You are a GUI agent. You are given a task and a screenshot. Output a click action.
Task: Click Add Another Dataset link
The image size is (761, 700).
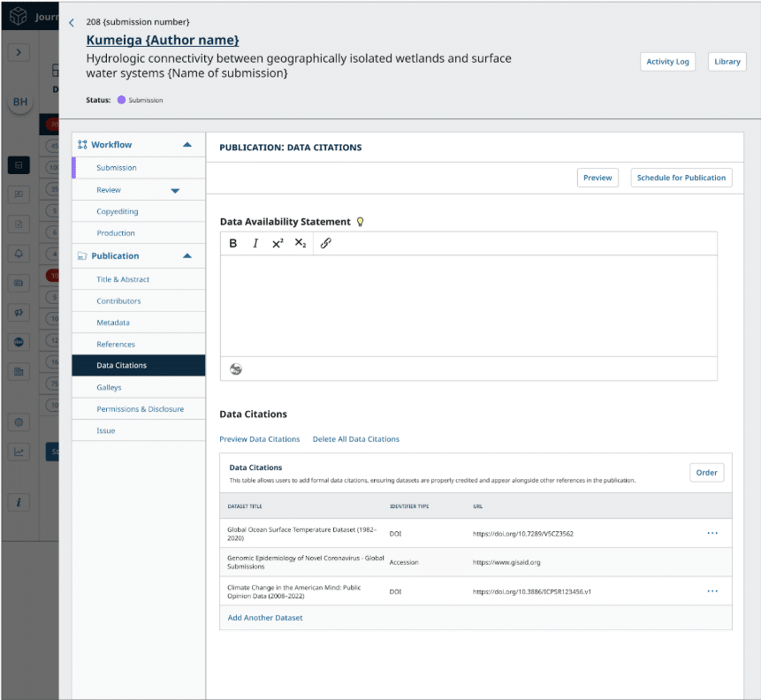coord(265,618)
